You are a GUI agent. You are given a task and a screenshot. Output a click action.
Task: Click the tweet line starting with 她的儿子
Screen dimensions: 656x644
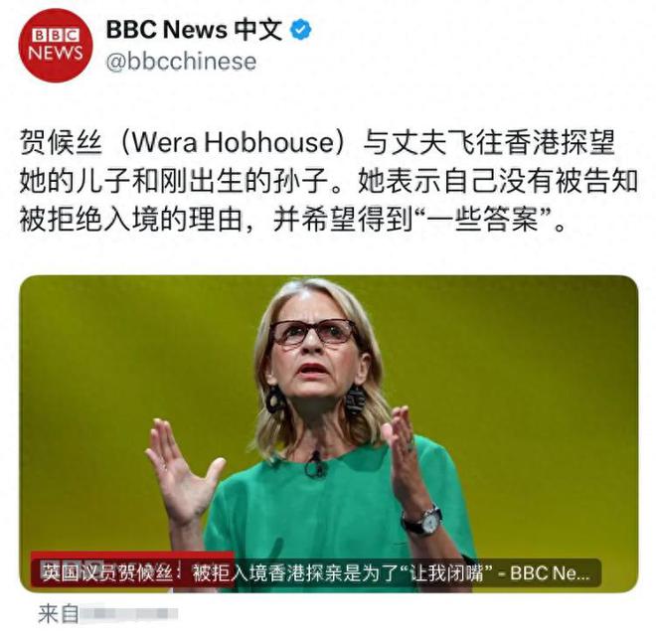click(329, 181)
